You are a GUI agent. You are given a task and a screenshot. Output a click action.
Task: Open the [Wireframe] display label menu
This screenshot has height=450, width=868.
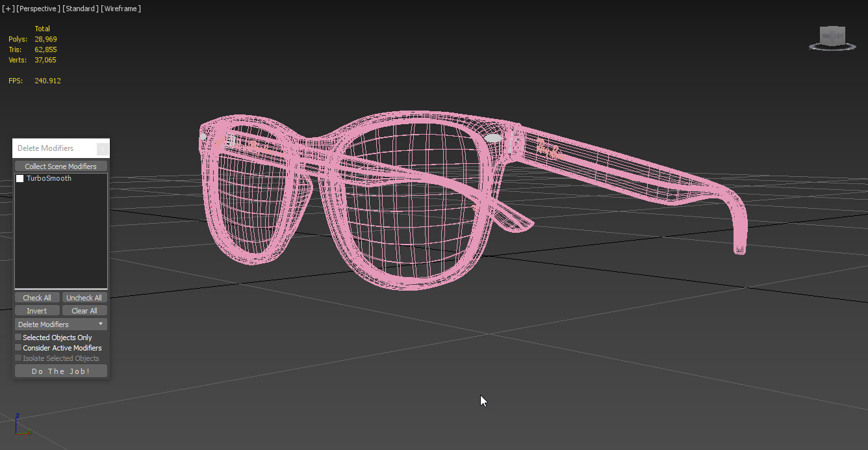[x=121, y=8]
